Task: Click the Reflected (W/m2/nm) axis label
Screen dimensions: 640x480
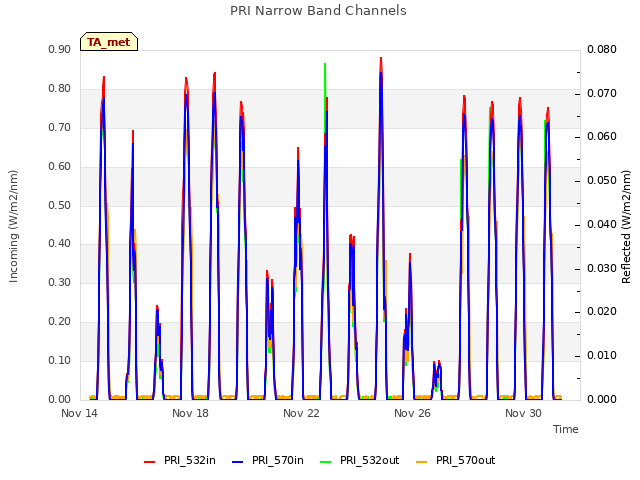Action: pyautogui.click(x=626, y=227)
